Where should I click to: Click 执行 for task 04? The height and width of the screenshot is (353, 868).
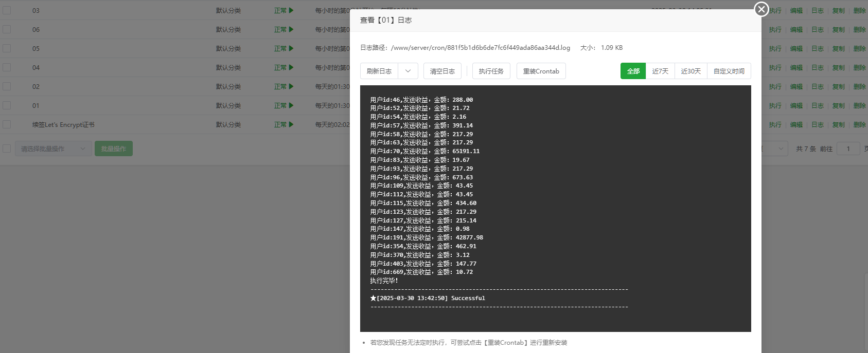pos(775,67)
